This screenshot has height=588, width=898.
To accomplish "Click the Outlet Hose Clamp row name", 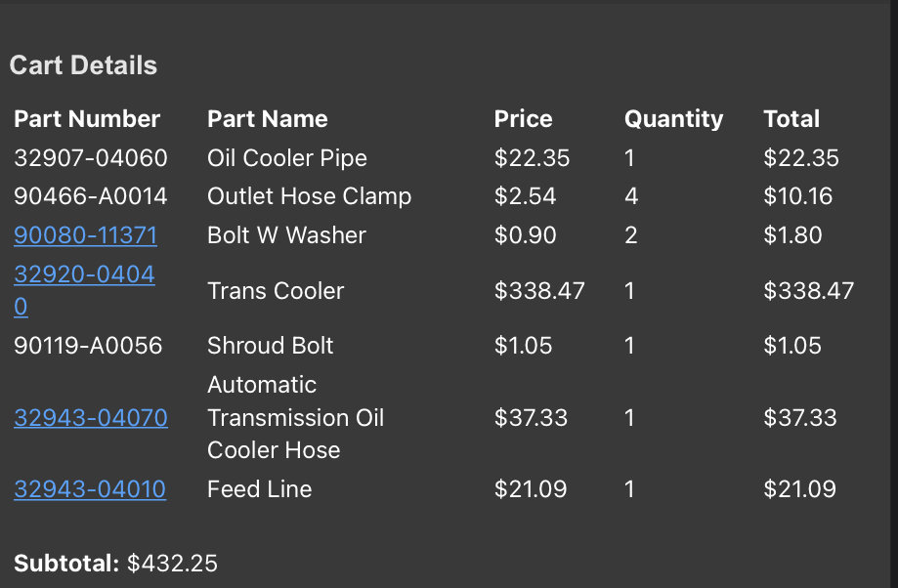I will (x=309, y=196).
